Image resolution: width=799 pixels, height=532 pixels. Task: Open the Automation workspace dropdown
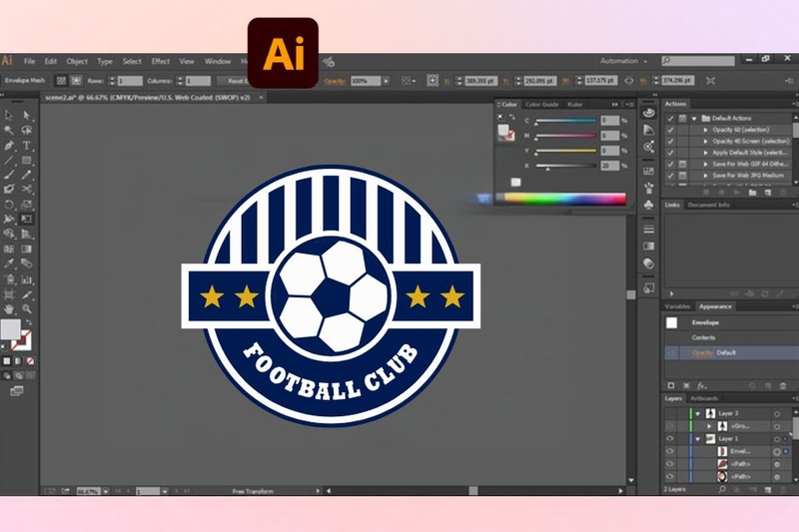coord(623,61)
